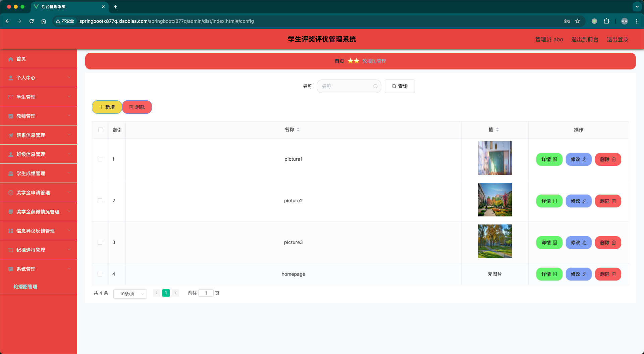Click the browser bookmark star icon
This screenshot has width=644, height=354.
(x=578, y=21)
